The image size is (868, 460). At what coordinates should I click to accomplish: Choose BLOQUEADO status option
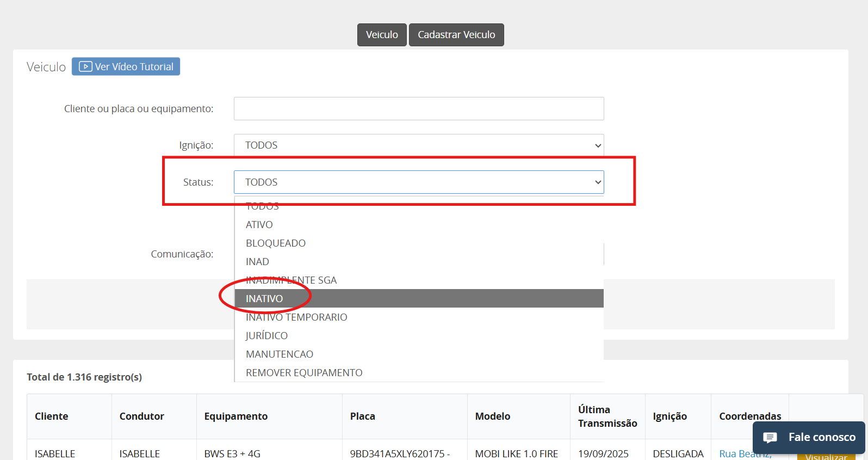click(x=276, y=243)
